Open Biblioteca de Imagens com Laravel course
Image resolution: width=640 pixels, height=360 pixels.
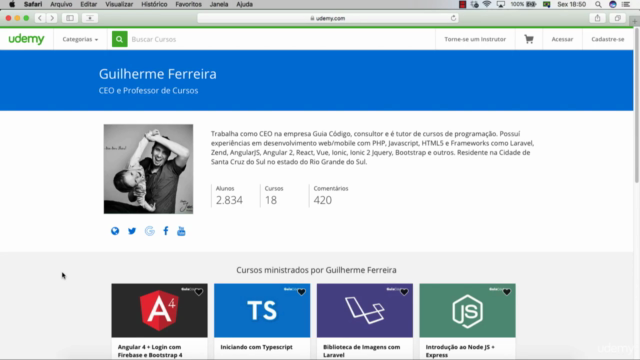point(362,351)
